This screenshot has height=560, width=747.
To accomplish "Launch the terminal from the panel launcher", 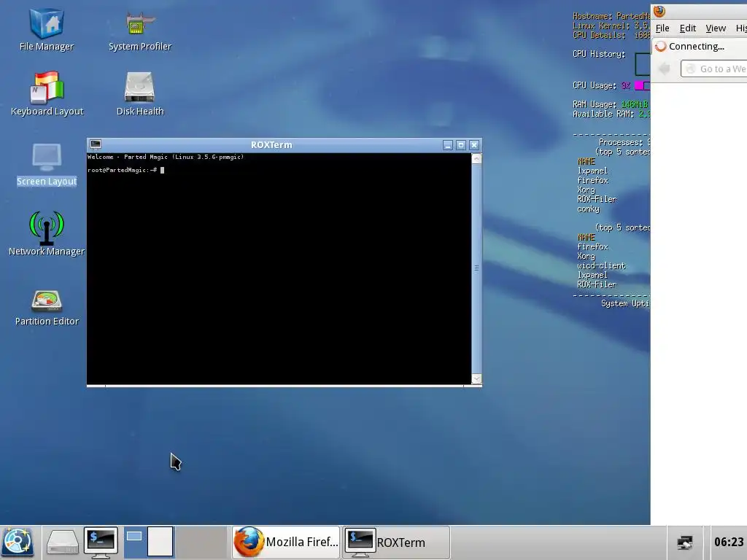I will (101, 542).
